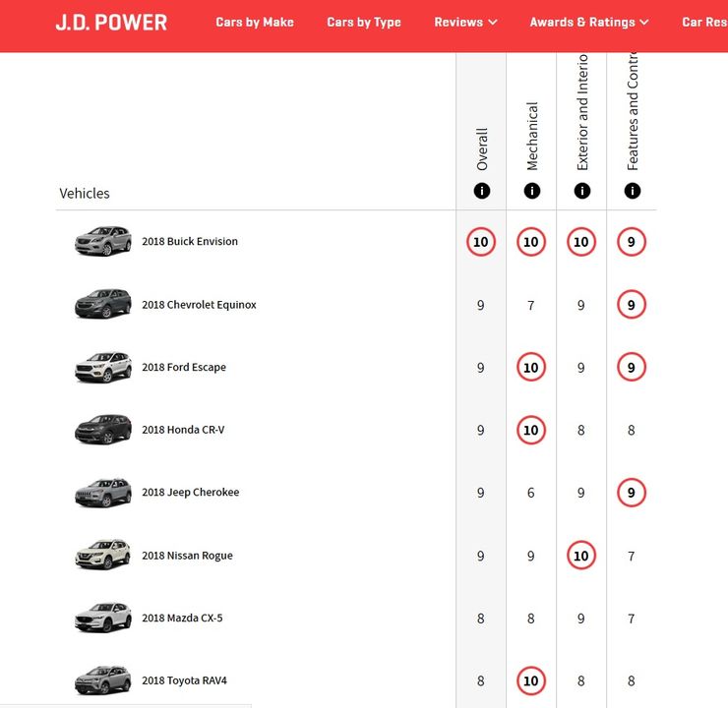This screenshot has width=728, height=708.
Task: Open the Cars by Make menu
Action: (x=255, y=23)
